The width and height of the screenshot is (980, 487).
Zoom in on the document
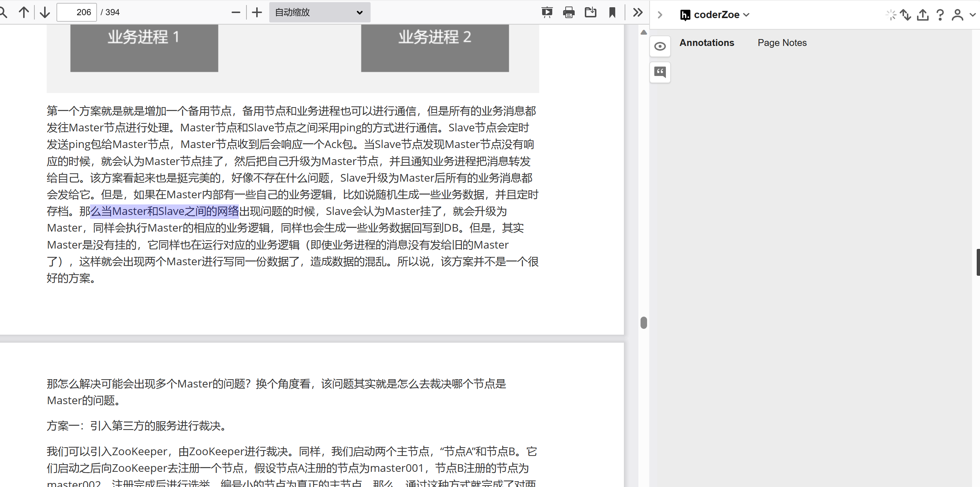click(x=257, y=12)
